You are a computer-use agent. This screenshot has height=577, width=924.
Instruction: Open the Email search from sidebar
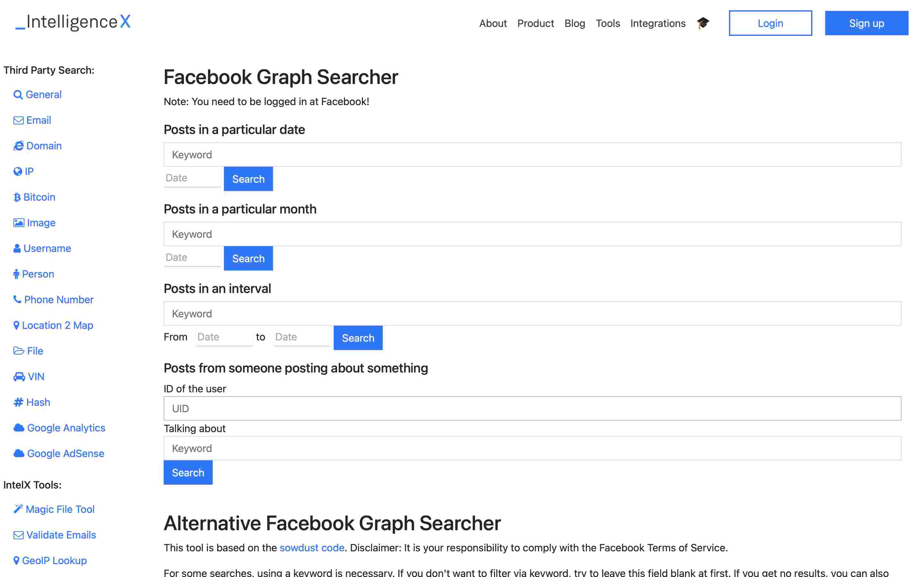coord(38,120)
